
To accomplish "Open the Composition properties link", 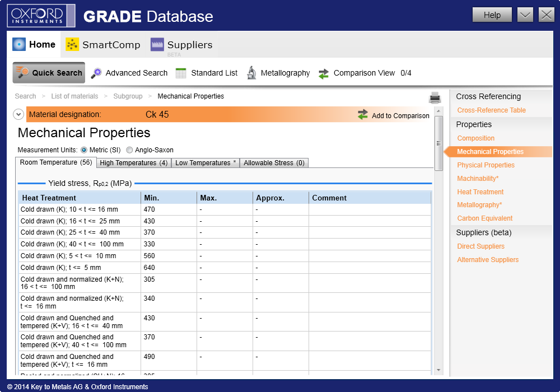I will click(x=475, y=138).
